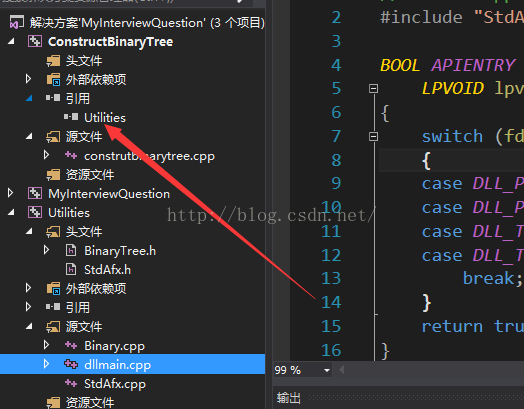Collapse the code block at line 5
Image resolution: width=524 pixels, height=409 pixels.
pos(373,89)
